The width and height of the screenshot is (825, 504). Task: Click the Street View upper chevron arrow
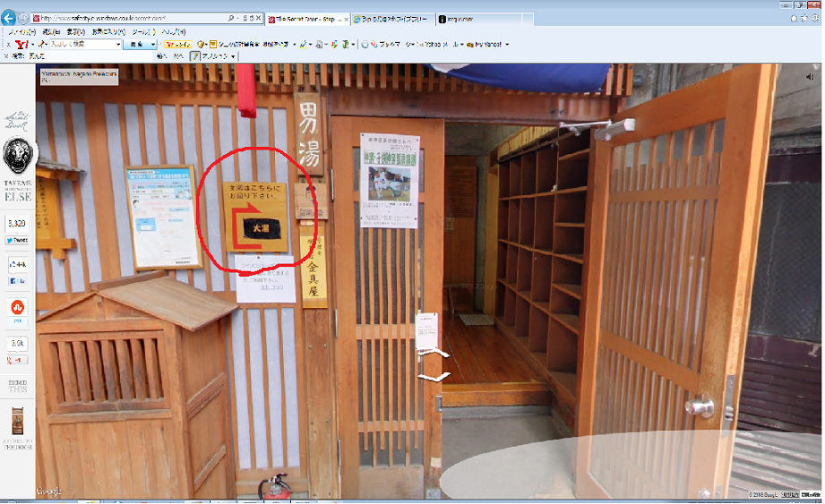coord(434,355)
